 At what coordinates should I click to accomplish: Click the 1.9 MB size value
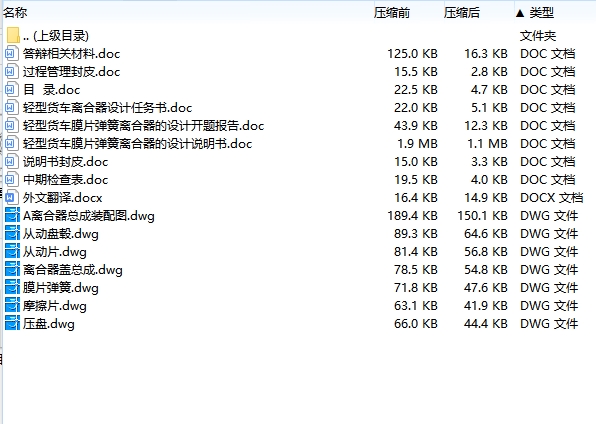coord(417,144)
